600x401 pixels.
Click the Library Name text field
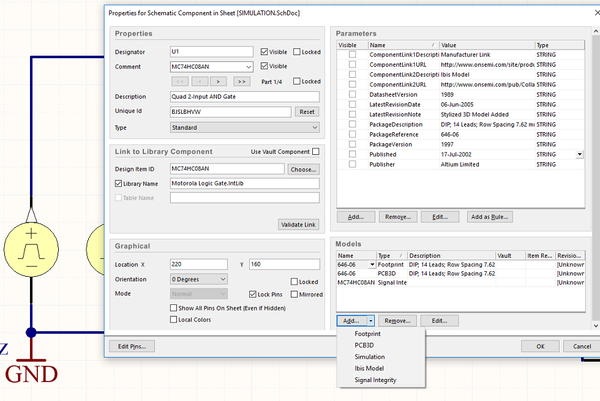(x=245, y=184)
